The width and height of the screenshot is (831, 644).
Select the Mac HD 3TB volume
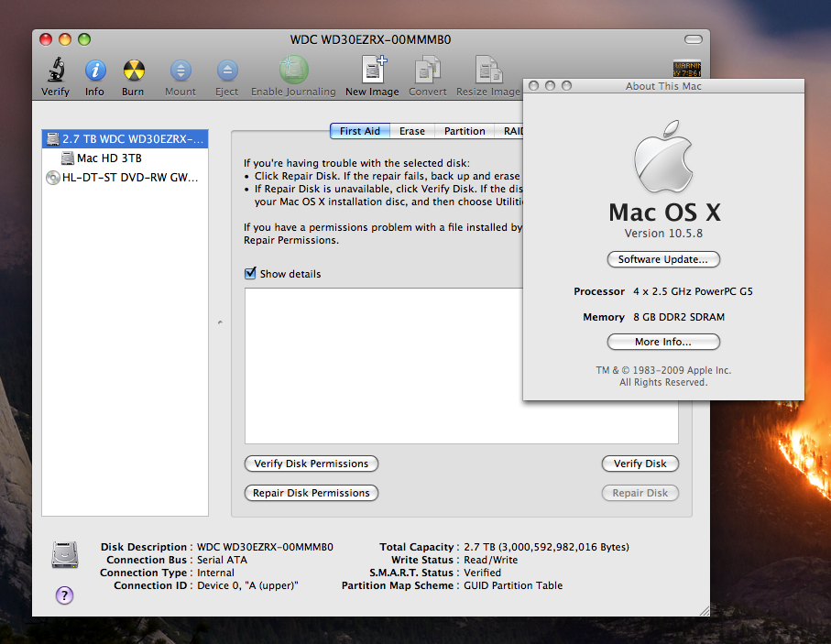click(x=126, y=158)
